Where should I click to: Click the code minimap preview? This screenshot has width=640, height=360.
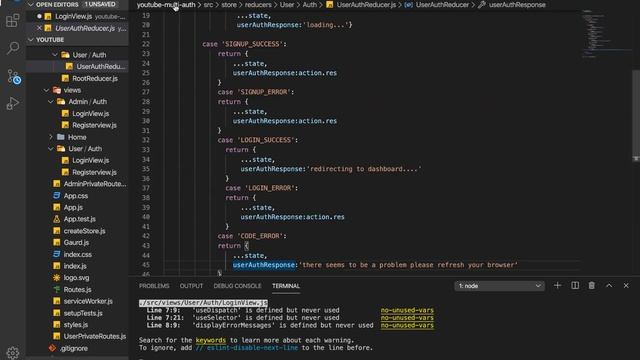(606, 35)
